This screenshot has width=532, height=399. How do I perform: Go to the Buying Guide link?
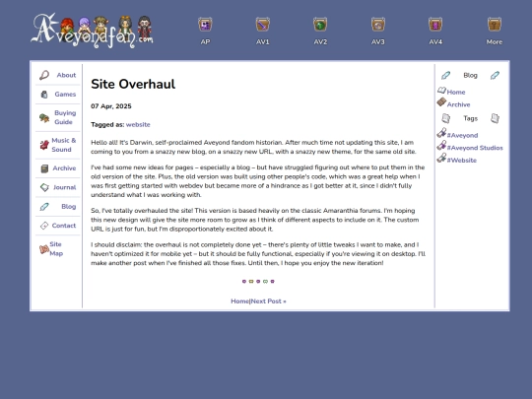click(x=65, y=117)
